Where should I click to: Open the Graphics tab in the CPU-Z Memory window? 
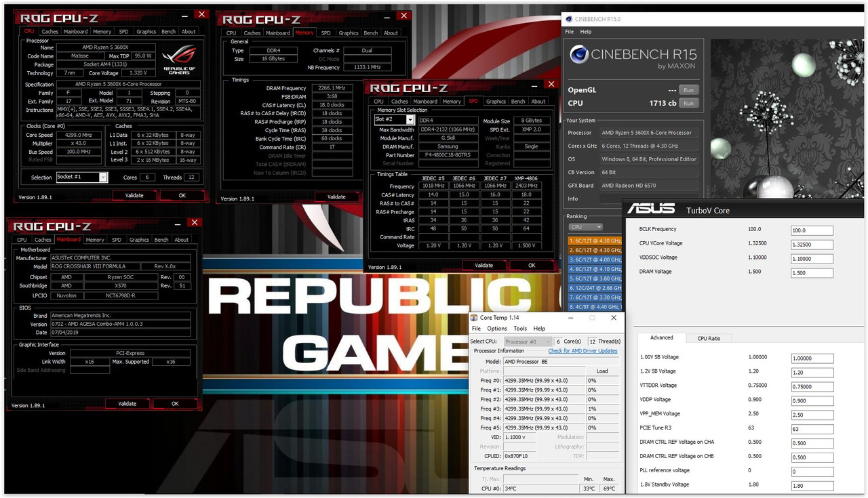(x=349, y=33)
